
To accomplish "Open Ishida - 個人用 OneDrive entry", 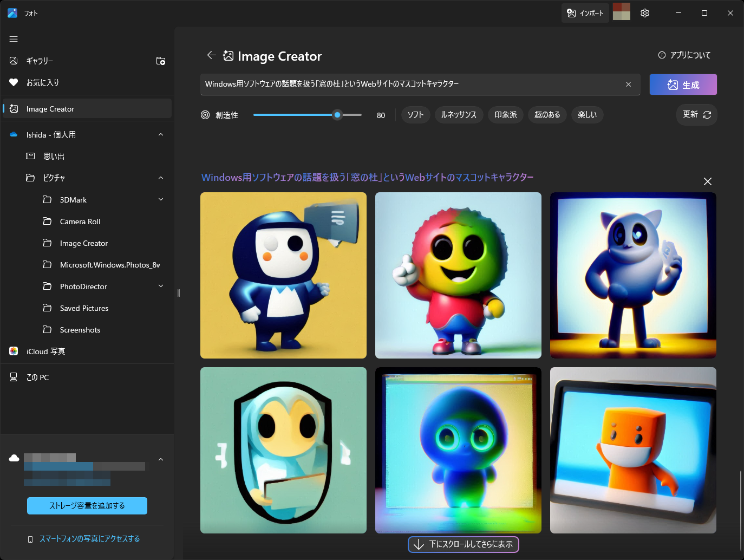I will [51, 134].
